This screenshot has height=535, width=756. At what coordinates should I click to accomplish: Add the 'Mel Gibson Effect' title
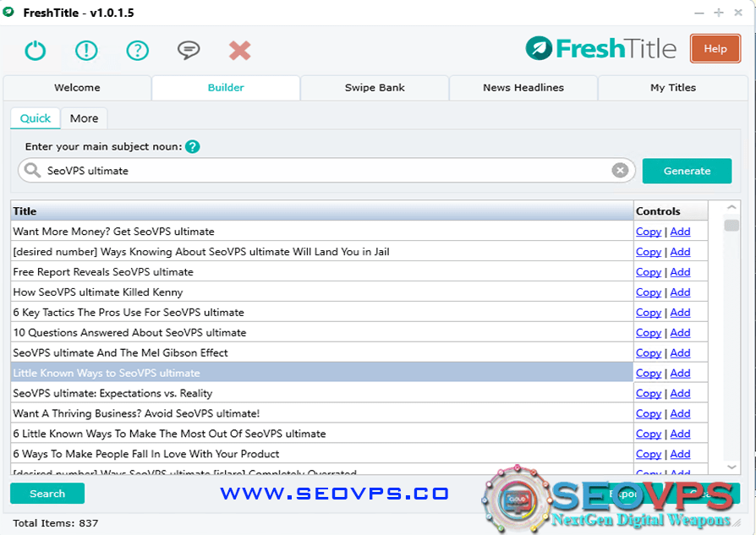pyautogui.click(x=680, y=353)
